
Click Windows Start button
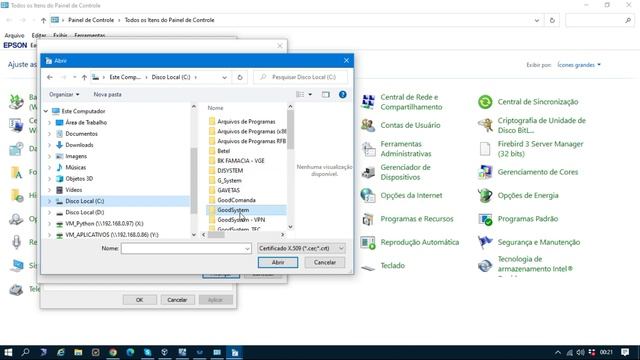8,352
